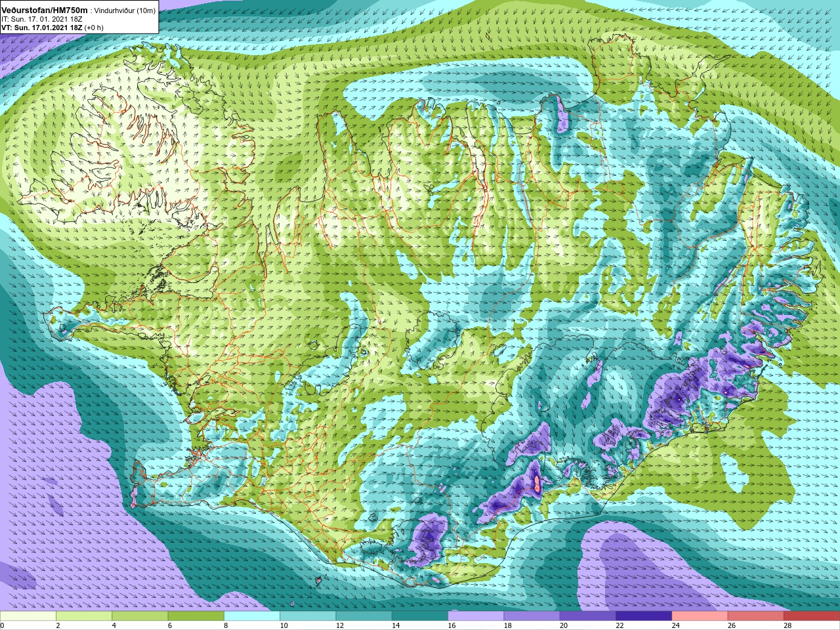The height and width of the screenshot is (630, 840).
Task: Click the above-28 m/s dark red legend swatch
Action: click(812, 616)
